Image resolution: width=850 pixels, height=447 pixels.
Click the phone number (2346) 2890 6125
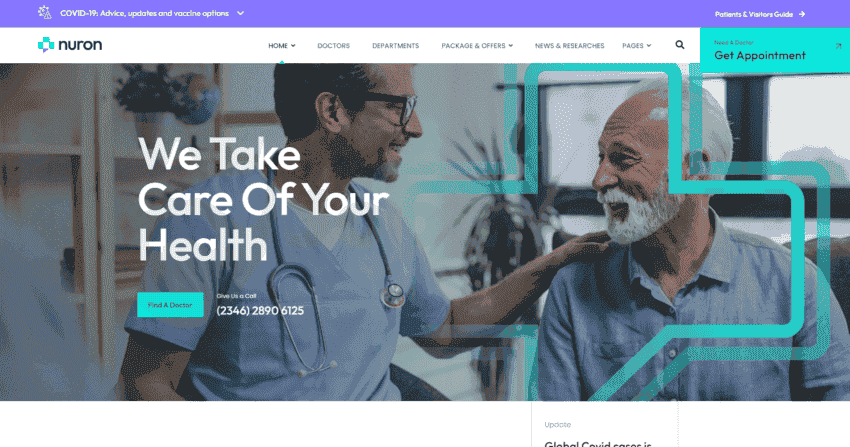point(260,310)
